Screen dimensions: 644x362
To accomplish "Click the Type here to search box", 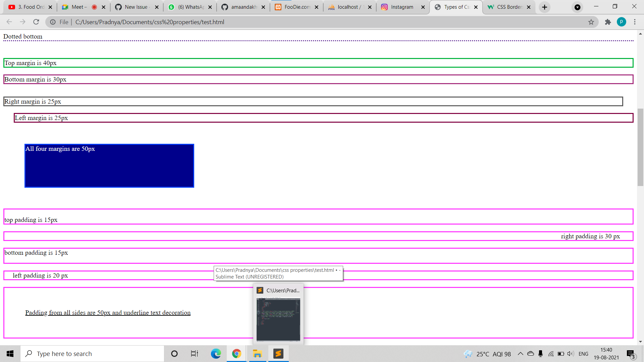I will 92,354.
